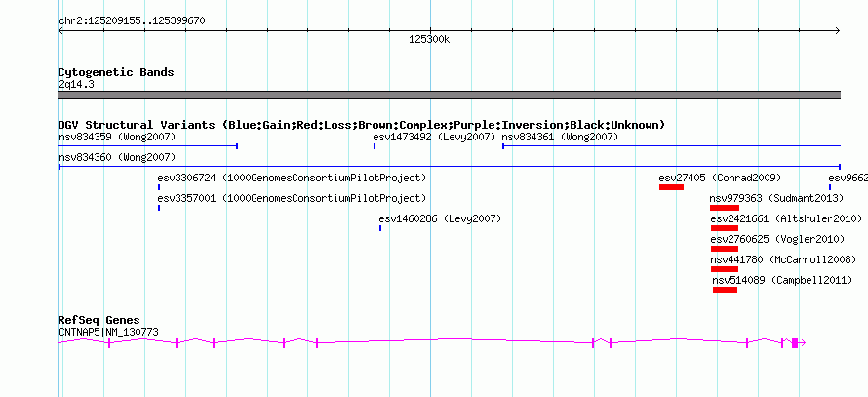Viewport: 868px width, 397px height.
Task: Click the RefSeq Genes track title
Action: coord(99,320)
